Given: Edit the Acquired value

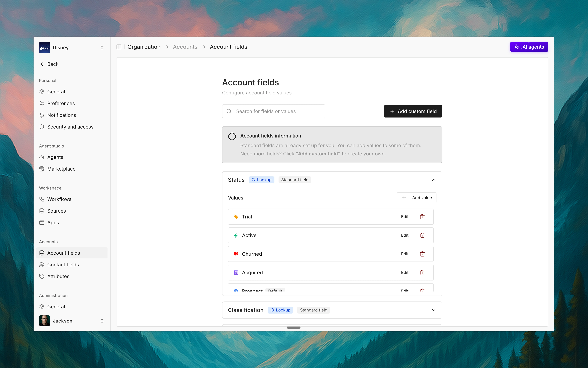Looking at the screenshot, I should [405, 273].
